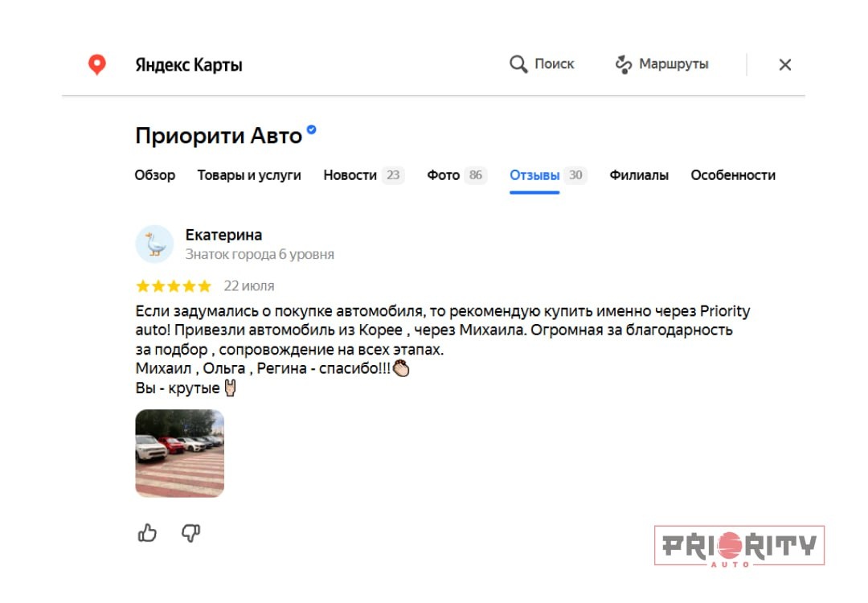
Task: Open search via the magnifier icon
Action: pos(518,64)
